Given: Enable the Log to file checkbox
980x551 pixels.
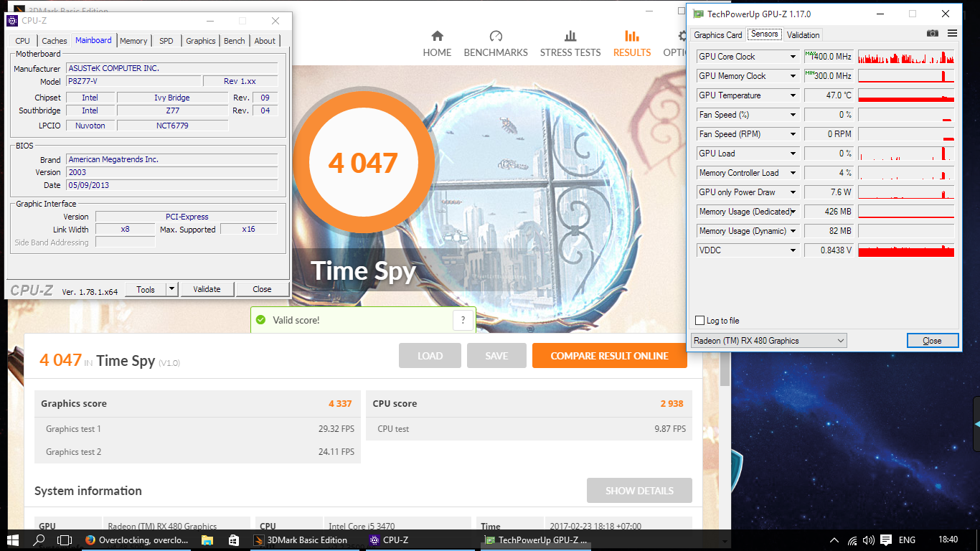Looking at the screenshot, I should pos(700,321).
